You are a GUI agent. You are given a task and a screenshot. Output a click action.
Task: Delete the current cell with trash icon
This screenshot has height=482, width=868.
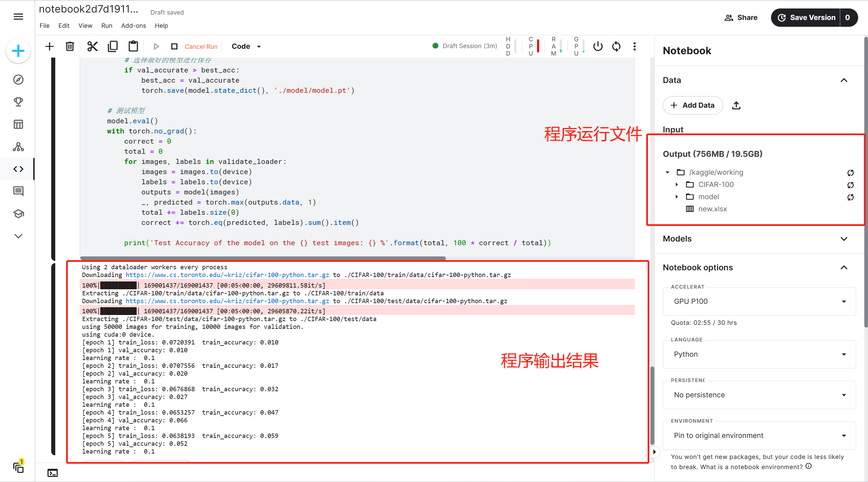tap(70, 46)
